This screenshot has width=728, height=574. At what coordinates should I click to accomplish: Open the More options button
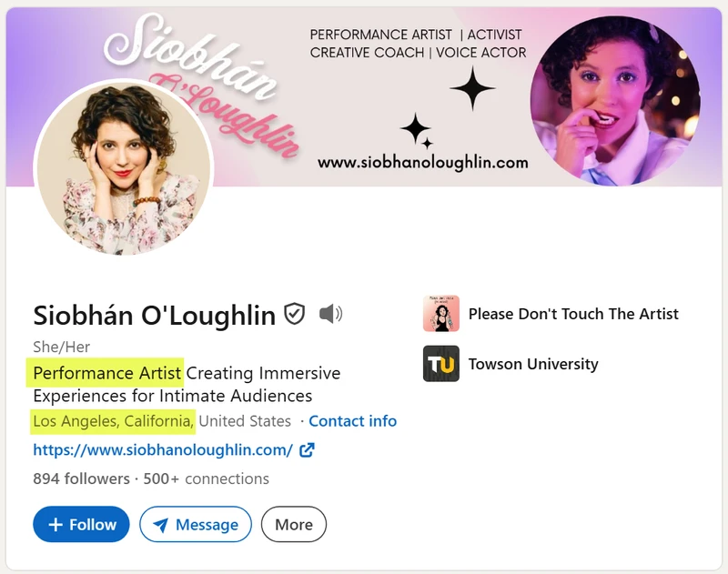click(x=294, y=524)
